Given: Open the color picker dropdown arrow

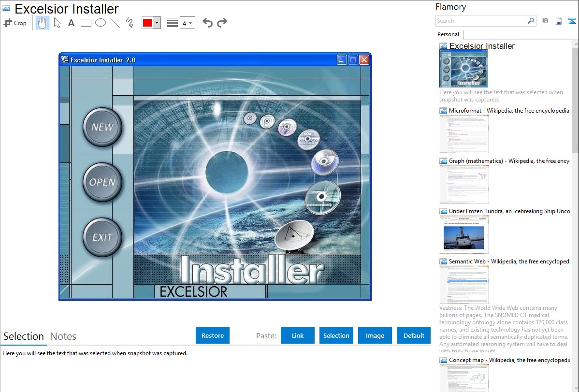Looking at the screenshot, I should tap(157, 23).
